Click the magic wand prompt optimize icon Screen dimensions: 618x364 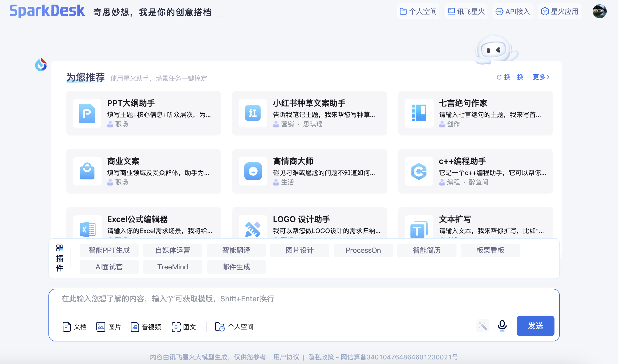click(x=483, y=326)
